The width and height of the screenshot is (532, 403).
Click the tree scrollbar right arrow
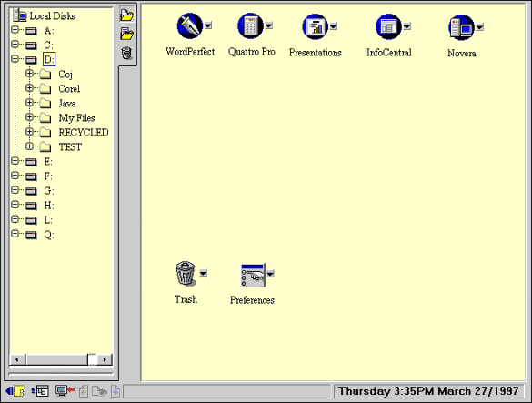[x=105, y=359]
